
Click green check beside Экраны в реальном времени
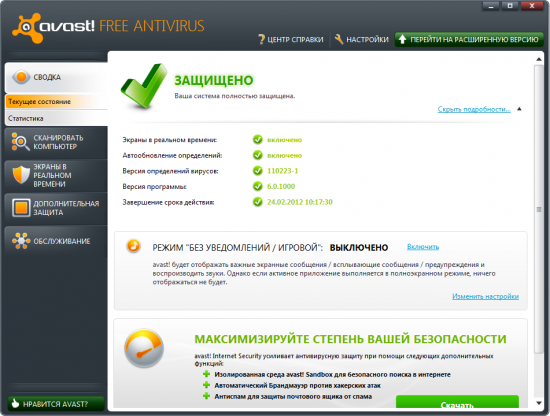[258, 140]
